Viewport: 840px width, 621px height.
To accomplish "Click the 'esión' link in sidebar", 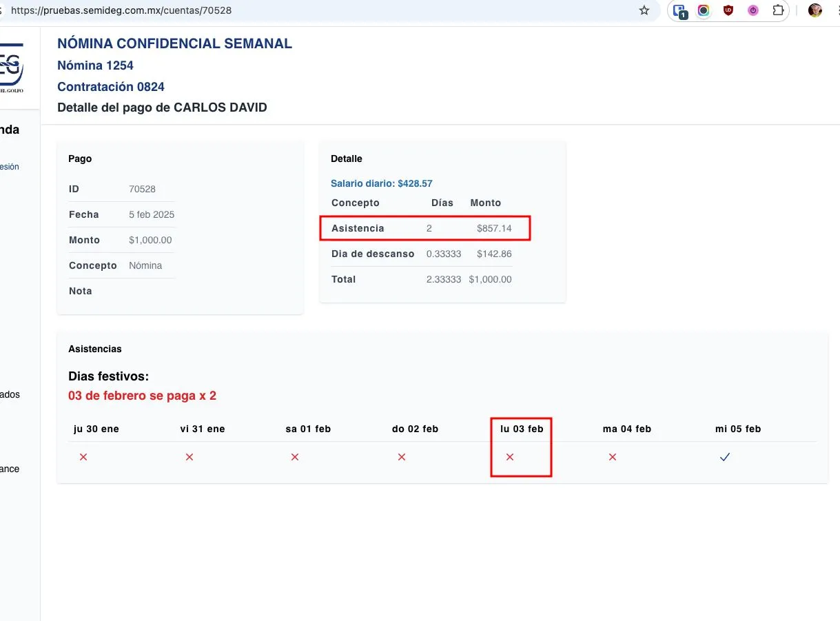I will pos(10,167).
